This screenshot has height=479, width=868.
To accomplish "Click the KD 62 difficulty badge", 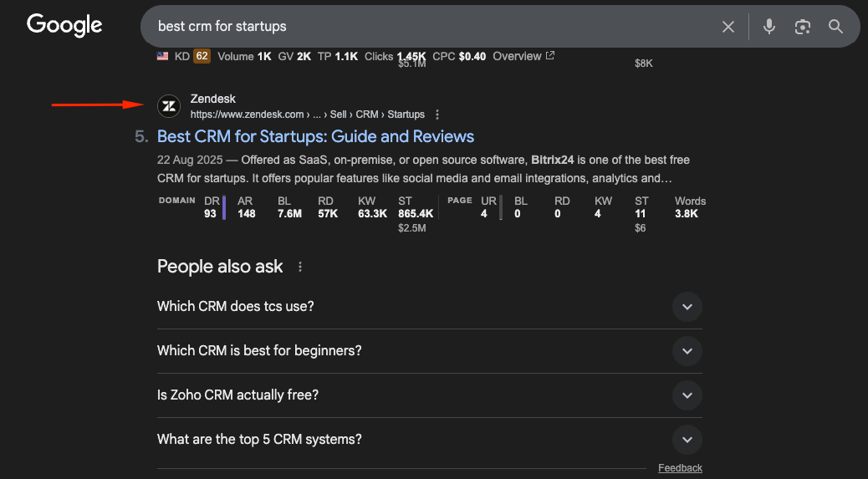I will [202, 56].
